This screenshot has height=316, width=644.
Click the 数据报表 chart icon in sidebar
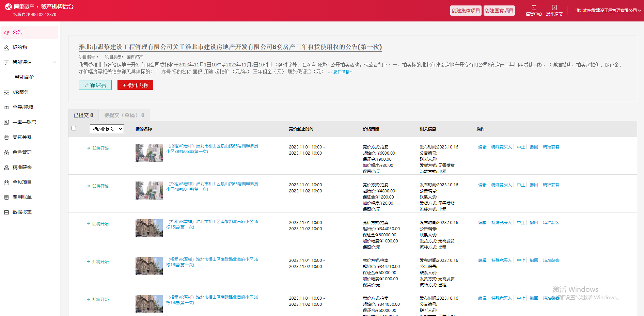(6, 212)
